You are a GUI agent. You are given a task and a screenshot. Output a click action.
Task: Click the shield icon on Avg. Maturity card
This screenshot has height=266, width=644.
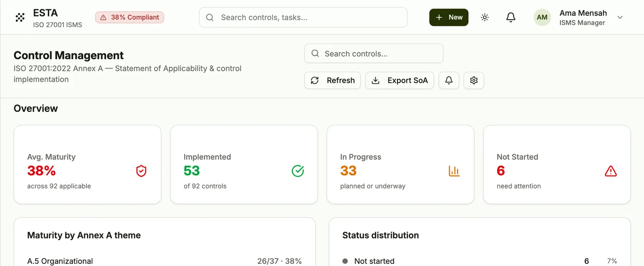[141, 171]
